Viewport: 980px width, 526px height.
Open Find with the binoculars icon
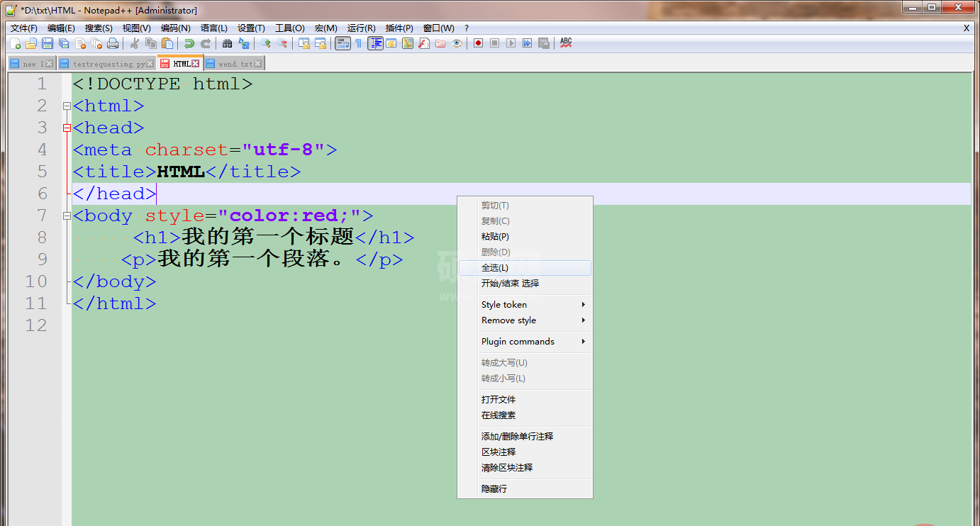click(227, 43)
